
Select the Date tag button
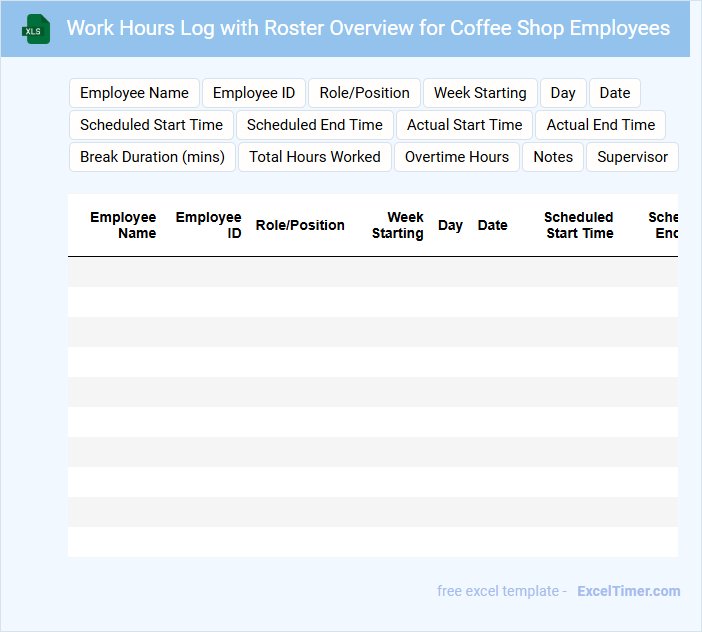pos(615,93)
